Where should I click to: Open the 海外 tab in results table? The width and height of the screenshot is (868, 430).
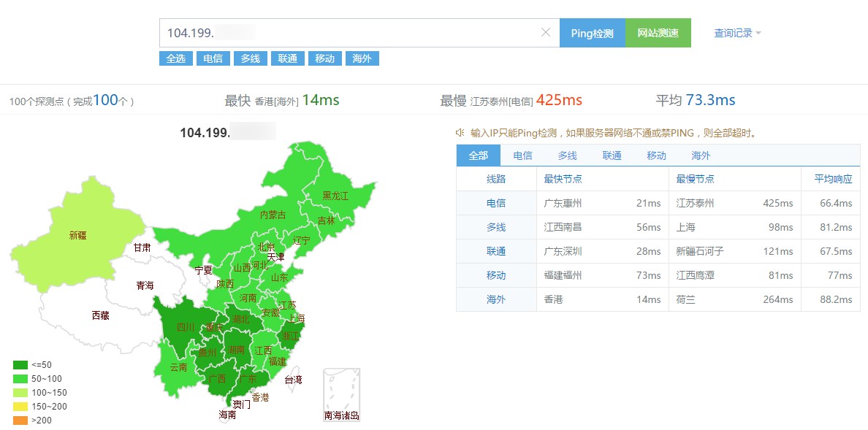(x=701, y=156)
